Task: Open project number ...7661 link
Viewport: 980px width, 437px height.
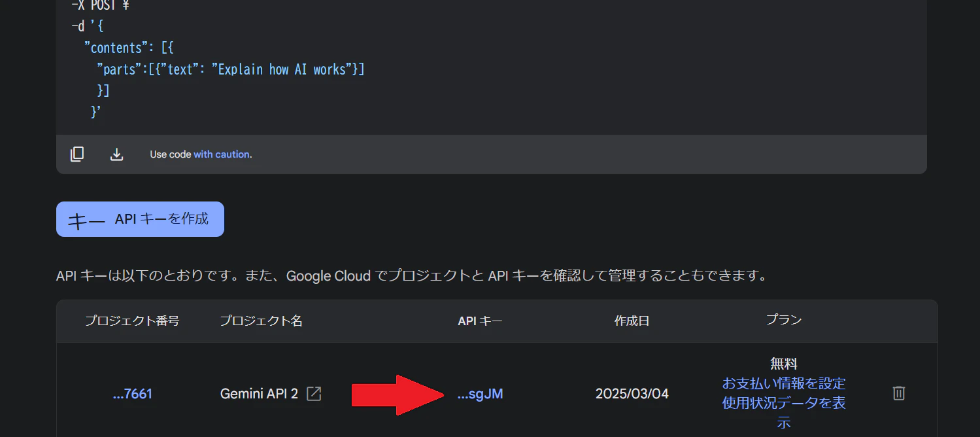Action: click(x=133, y=394)
